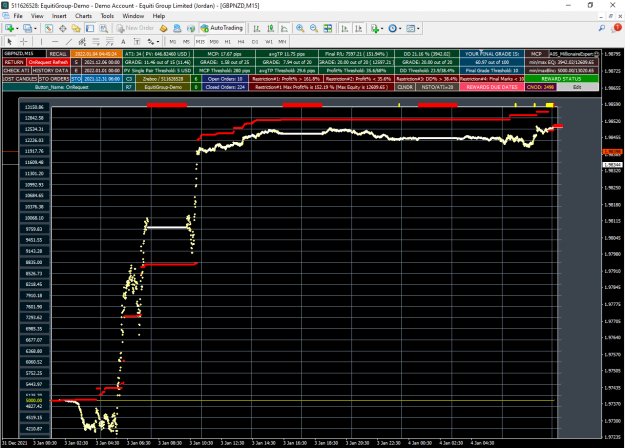Screen dimensions: 625x448
Task: Open the File menu
Action: [18, 16]
